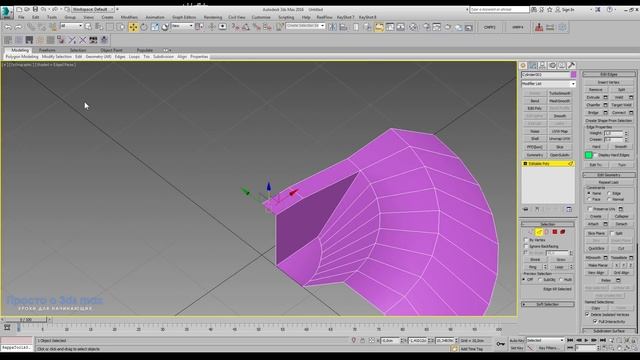Select the Edge constraint radio button
This screenshot has width=640, height=360.
609,193
